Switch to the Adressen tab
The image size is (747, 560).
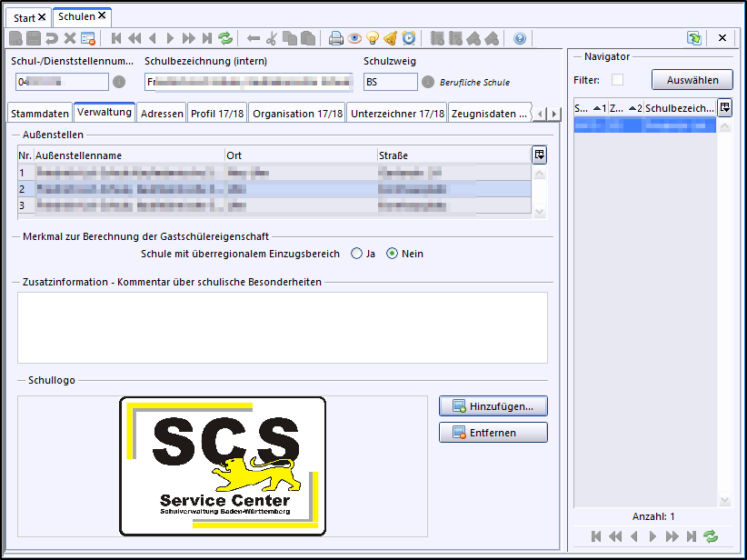coord(162,114)
